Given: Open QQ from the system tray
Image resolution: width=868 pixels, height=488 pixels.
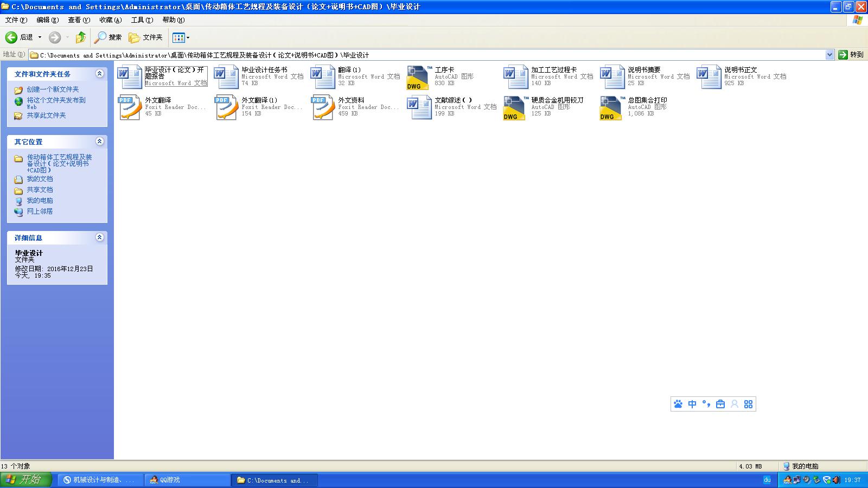Looking at the screenshot, I should (x=787, y=480).
